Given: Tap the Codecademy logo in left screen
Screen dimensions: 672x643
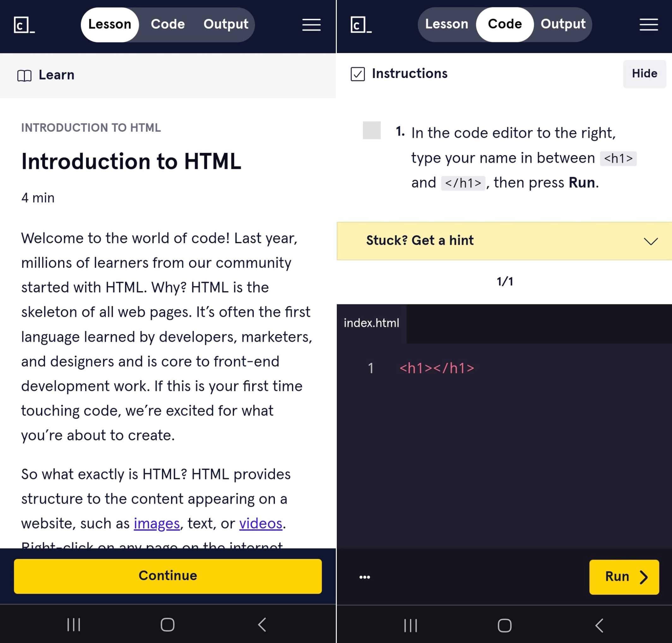Looking at the screenshot, I should [x=24, y=25].
